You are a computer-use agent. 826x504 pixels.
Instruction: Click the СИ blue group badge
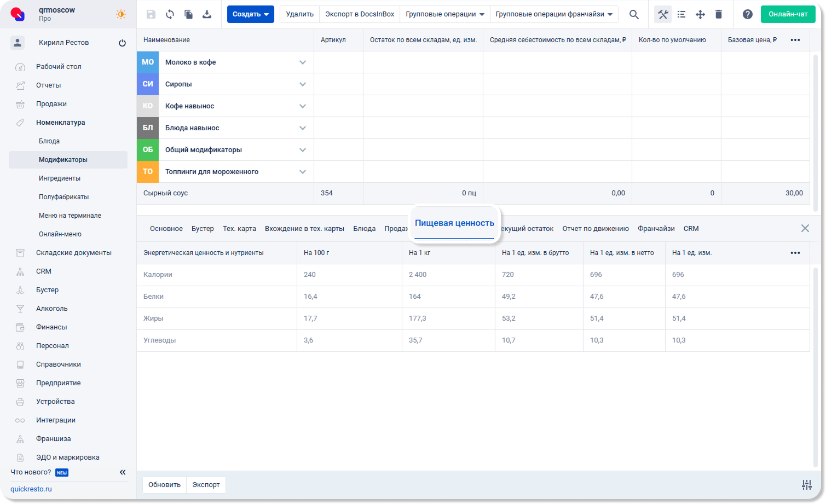(148, 84)
